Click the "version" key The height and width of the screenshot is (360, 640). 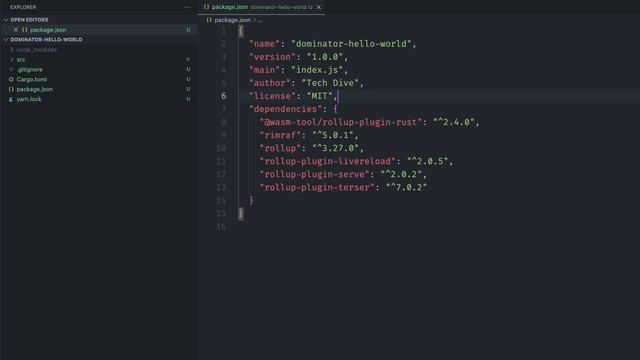[272, 57]
